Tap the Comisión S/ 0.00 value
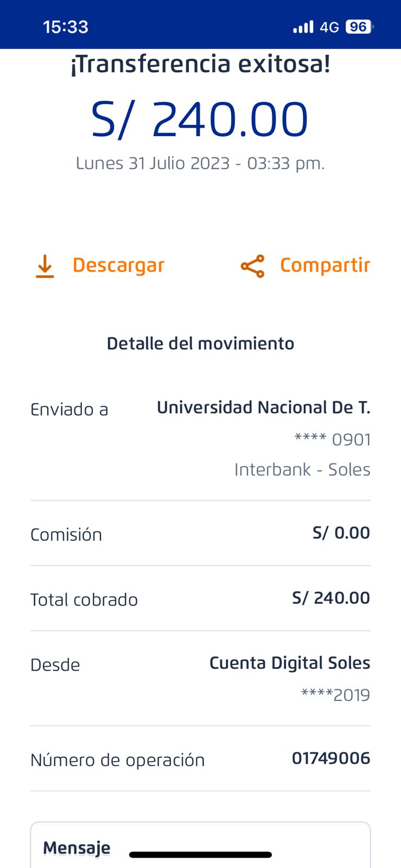Viewport: 401px width, 868px height. pyautogui.click(x=341, y=533)
